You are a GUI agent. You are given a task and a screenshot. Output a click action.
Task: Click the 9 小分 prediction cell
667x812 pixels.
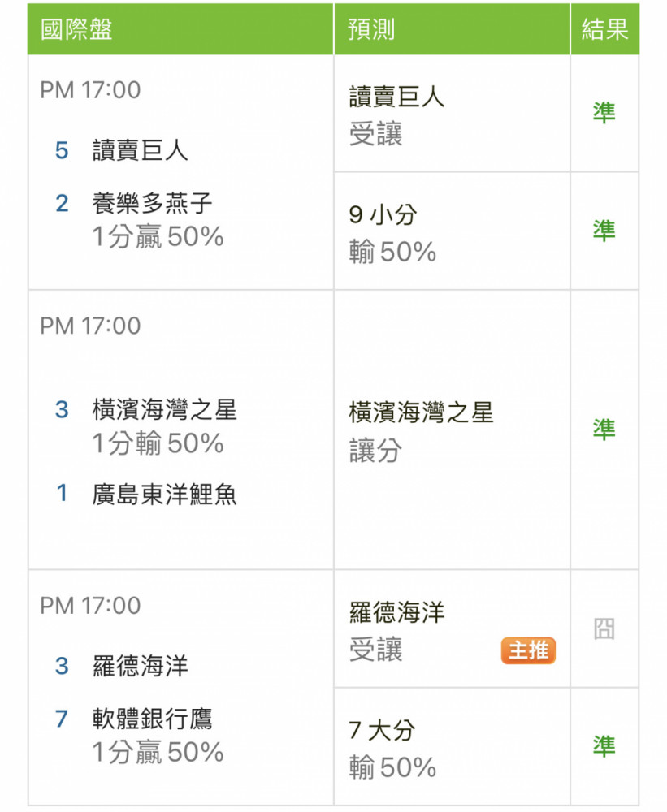452,231
